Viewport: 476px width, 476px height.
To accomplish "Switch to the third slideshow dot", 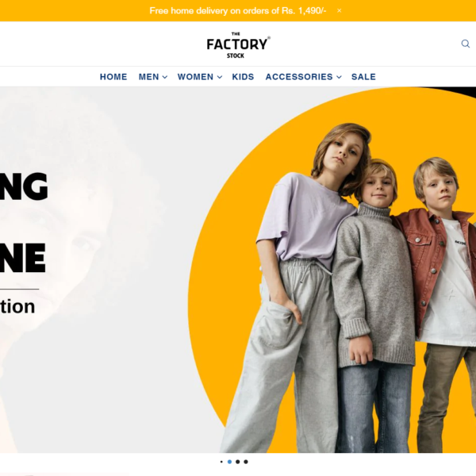I will click(x=238, y=462).
